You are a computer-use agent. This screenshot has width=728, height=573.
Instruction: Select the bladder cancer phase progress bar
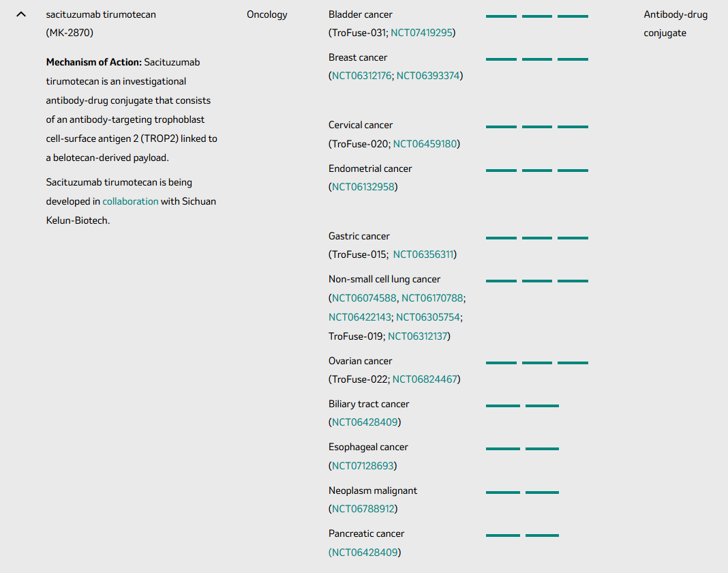point(536,16)
